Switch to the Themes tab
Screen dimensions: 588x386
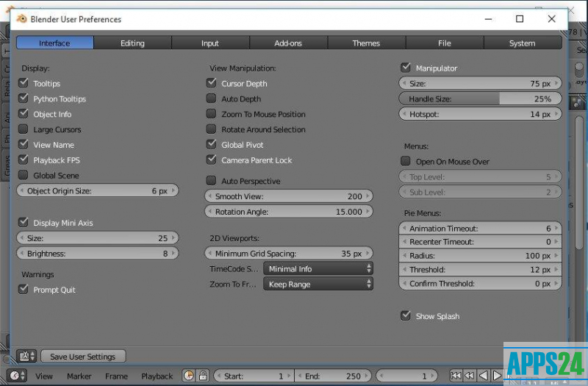(366, 43)
